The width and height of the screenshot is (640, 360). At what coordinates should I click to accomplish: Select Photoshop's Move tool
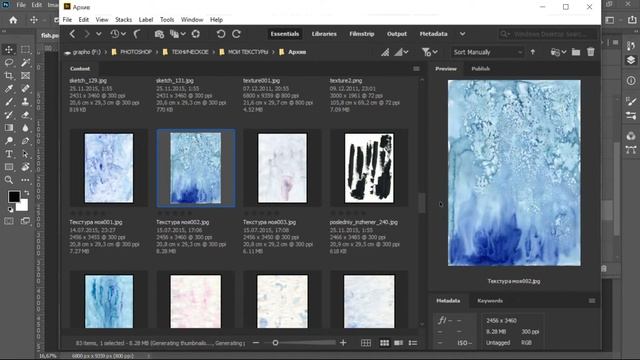(9, 49)
